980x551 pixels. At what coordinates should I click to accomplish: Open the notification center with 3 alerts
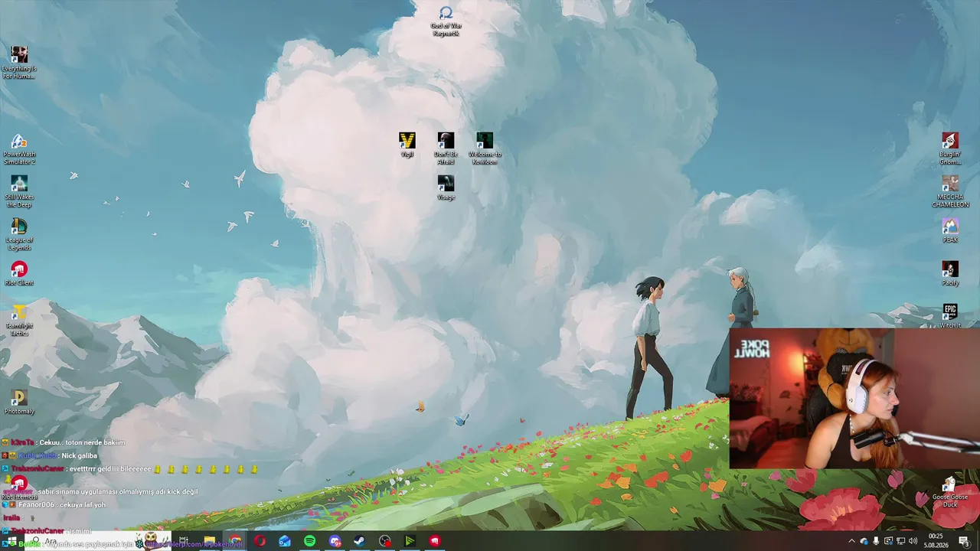[x=965, y=541]
